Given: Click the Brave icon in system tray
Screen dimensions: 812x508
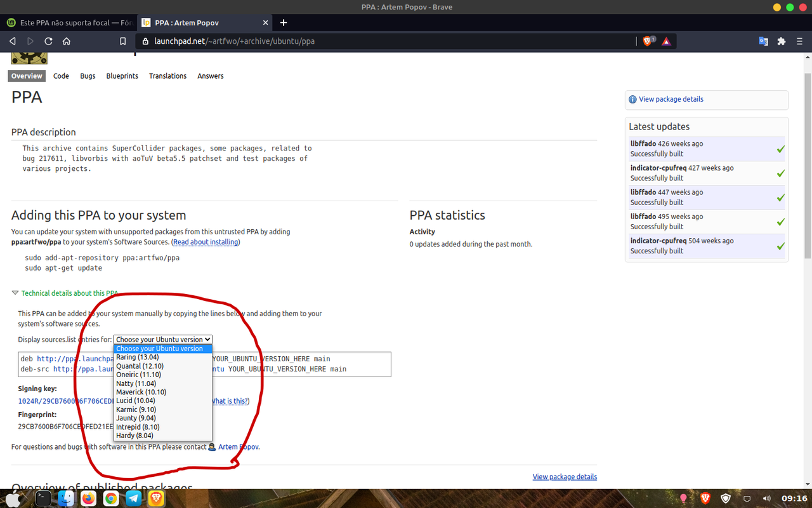Looking at the screenshot, I should [x=705, y=498].
